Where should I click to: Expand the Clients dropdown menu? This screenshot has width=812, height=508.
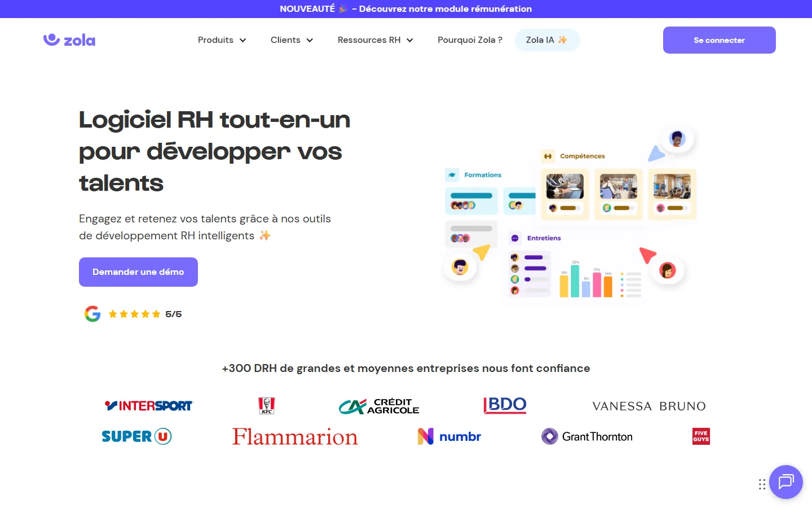pyautogui.click(x=292, y=40)
